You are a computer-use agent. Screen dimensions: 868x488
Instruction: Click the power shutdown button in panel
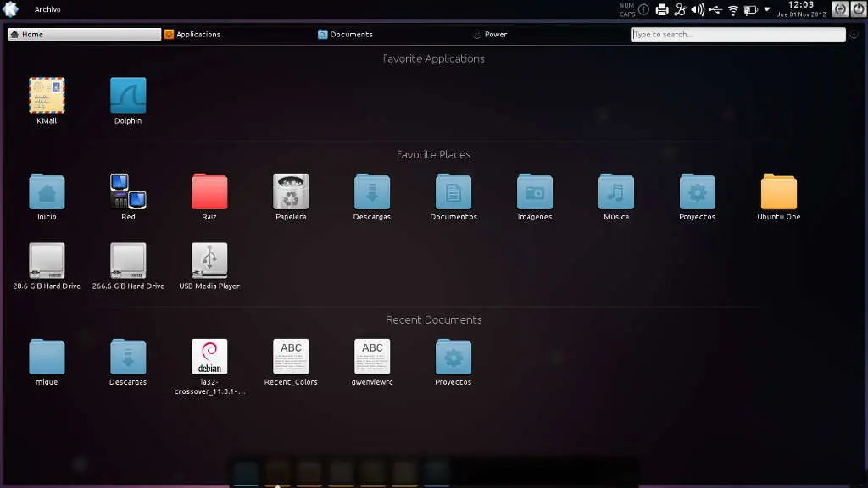click(859, 8)
